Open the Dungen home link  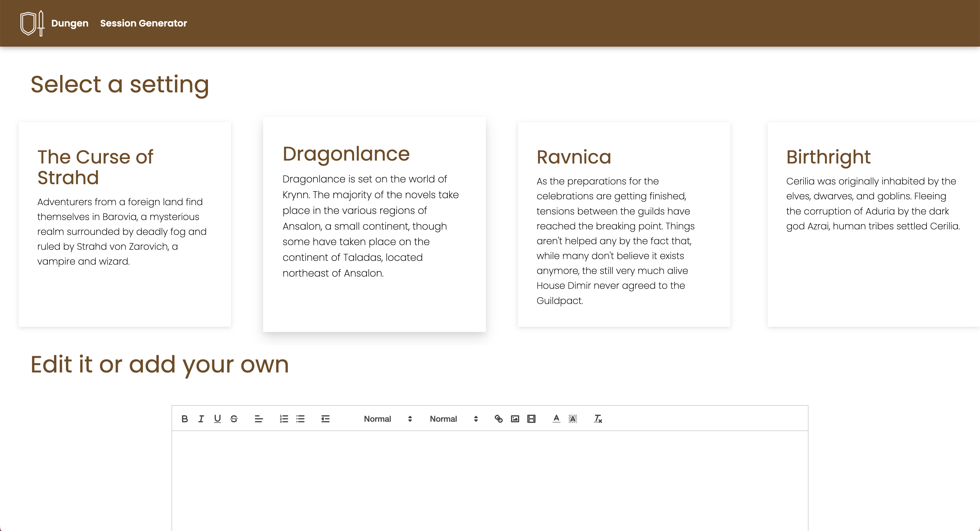(70, 23)
